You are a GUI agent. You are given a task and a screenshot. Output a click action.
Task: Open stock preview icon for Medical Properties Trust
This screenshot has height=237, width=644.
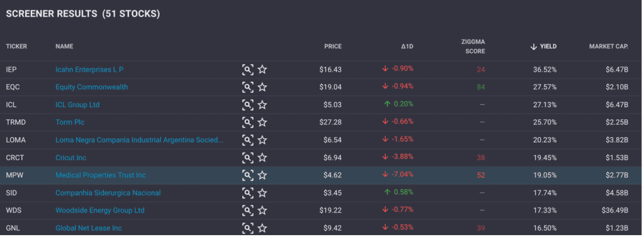click(247, 175)
